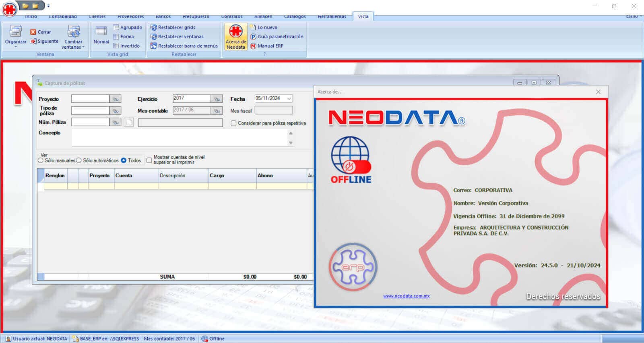Open Manual ERP
Screen dimensions: 644x343
[267, 46]
